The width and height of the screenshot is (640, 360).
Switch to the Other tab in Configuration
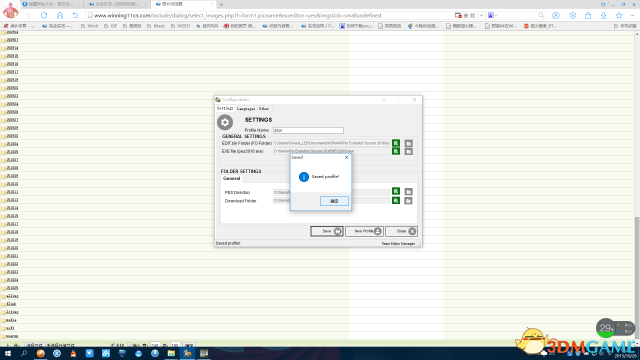click(x=264, y=109)
